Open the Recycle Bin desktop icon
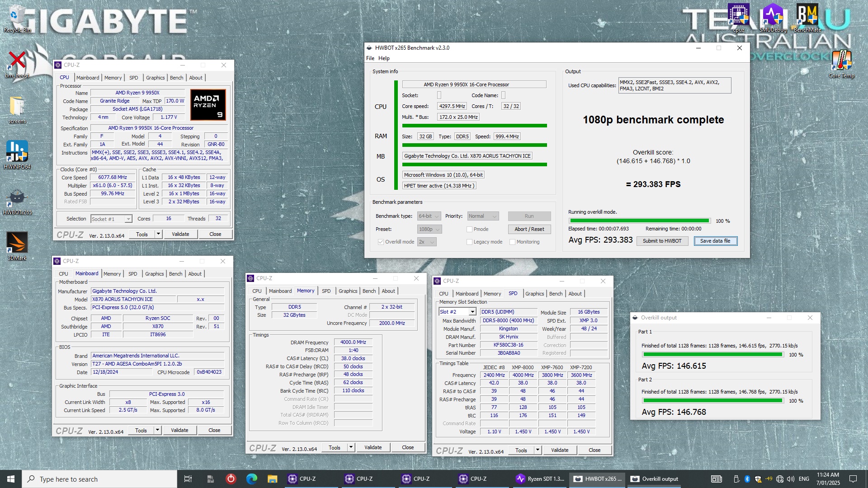The height and width of the screenshot is (488, 868). [17, 18]
